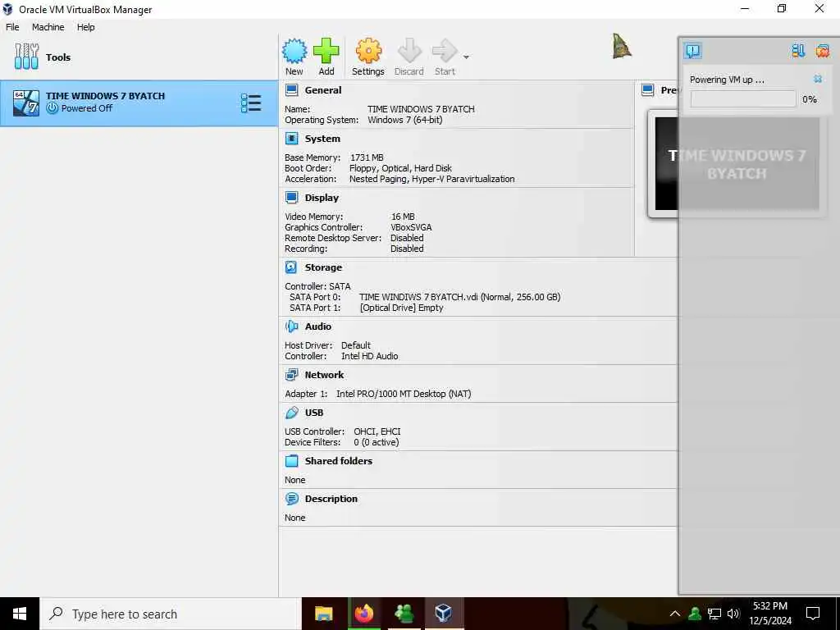Open Description settings header link
The image size is (840, 630).
pyautogui.click(x=331, y=499)
